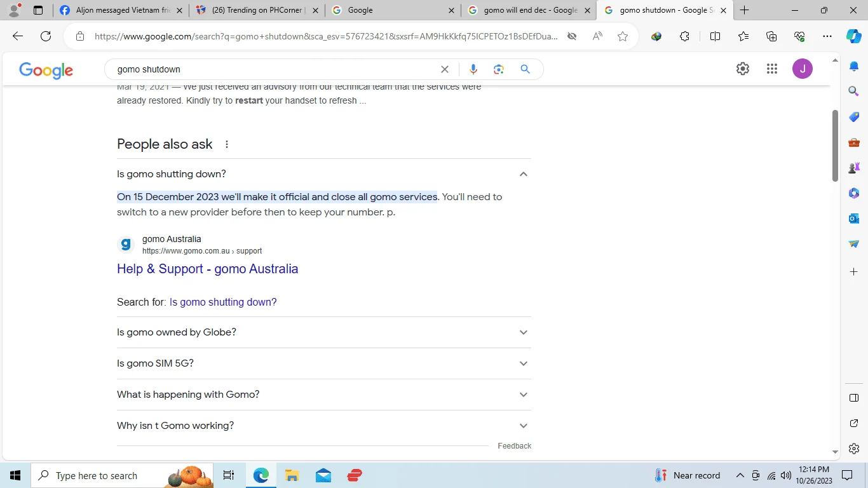Open File Explorer from taskbar

(x=292, y=475)
